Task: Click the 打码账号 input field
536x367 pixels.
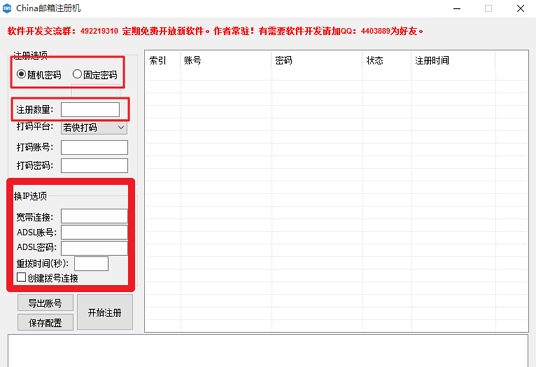Action: coord(94,147)
